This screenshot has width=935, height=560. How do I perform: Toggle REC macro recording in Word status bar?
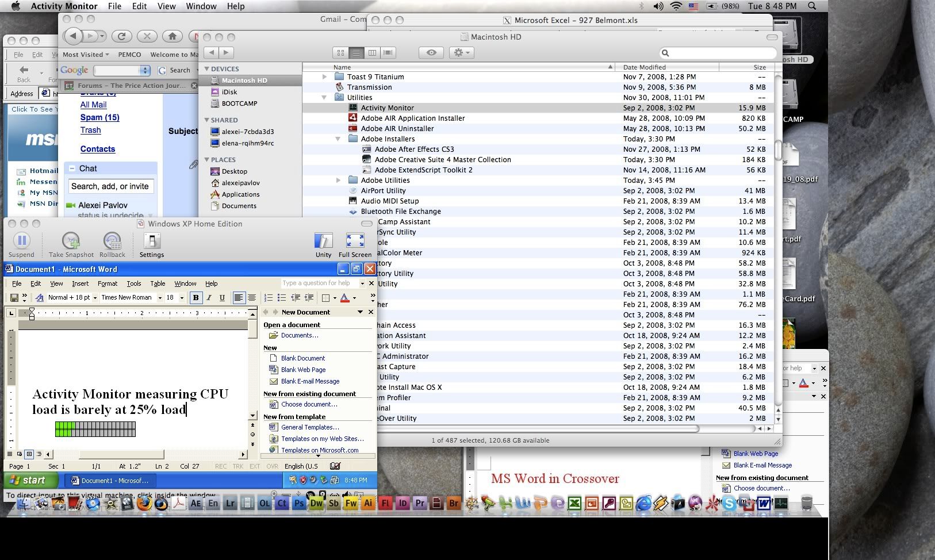point(221,466)
